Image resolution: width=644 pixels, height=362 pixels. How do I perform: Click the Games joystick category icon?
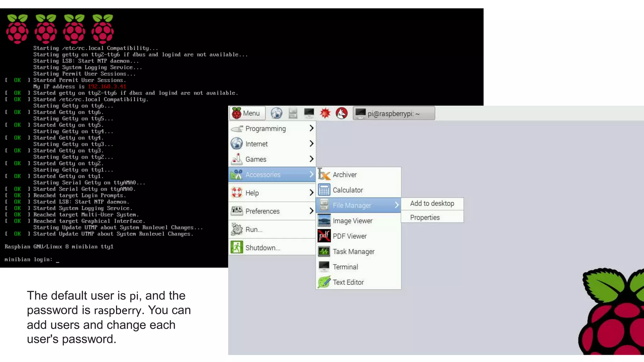coord(237,159)
